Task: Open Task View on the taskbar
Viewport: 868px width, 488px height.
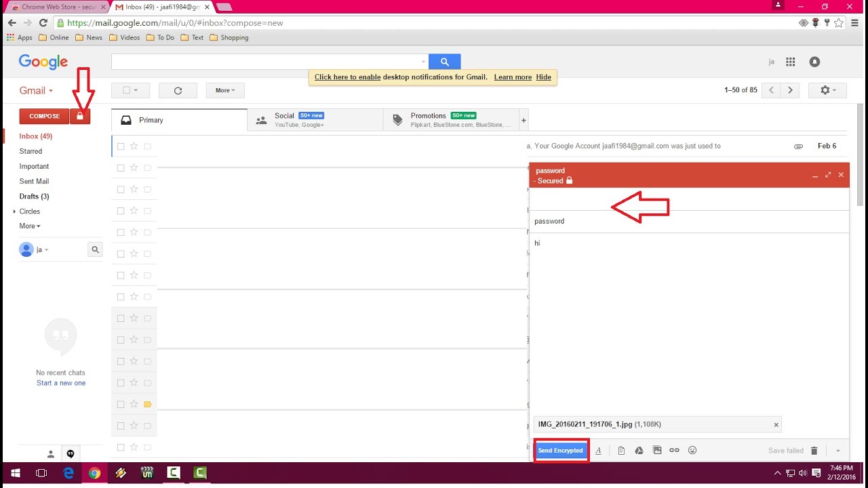Action: 41,473
